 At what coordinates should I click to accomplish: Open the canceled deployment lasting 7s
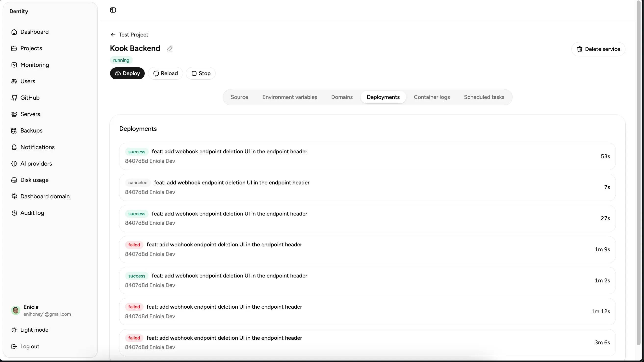367,187
